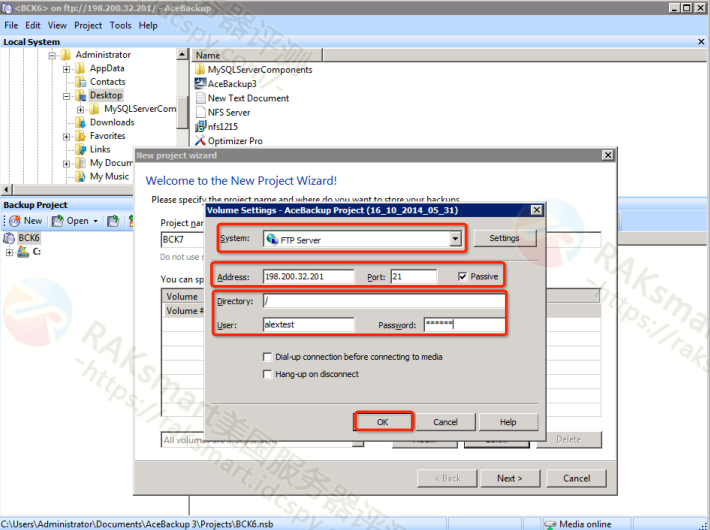The width and height of the screenshot is (710, 530).
Task: Click Settings button in Volume Settings
Action: pyautogui.click(x=504, y=238)
